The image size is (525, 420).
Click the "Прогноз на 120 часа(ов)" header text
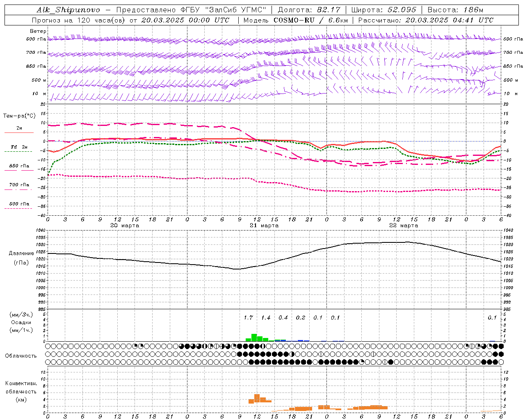point(78,20)
